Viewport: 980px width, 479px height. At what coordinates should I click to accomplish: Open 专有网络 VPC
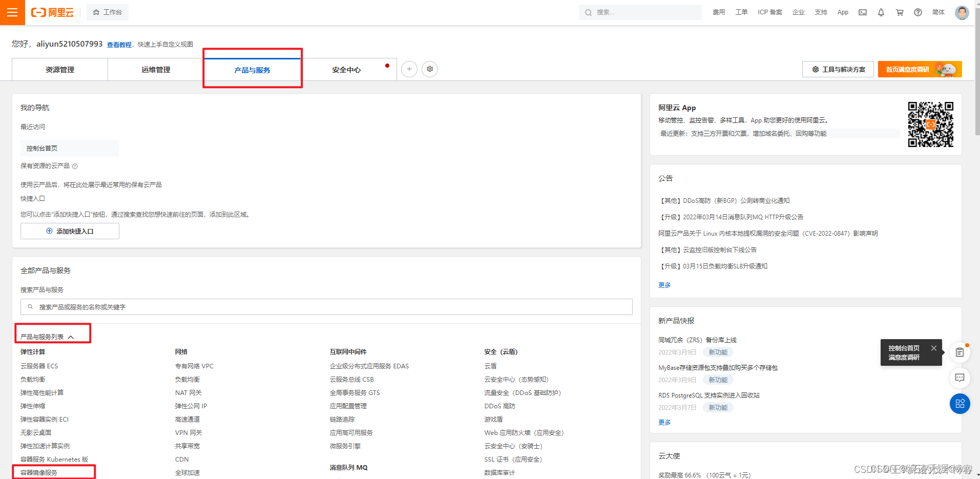194,366
